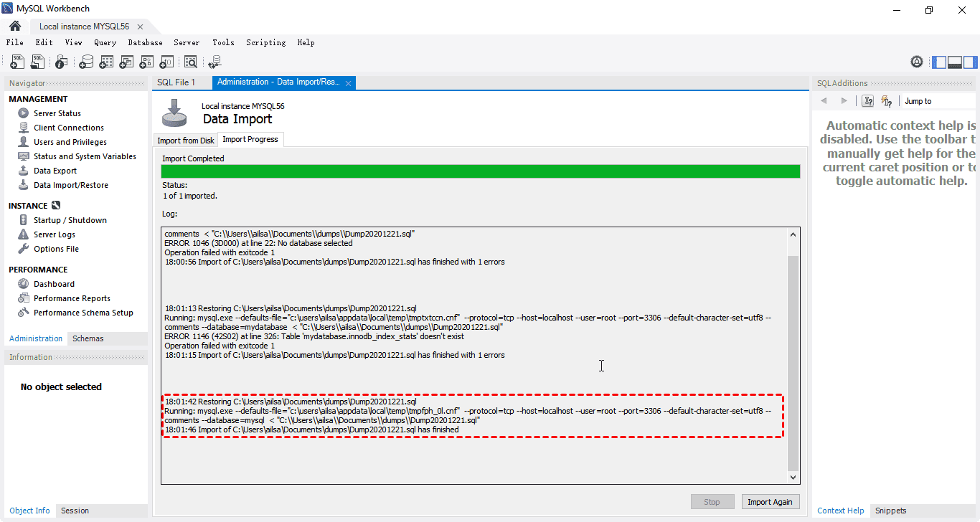Select the Navigator Administration tab
Screen dimensions: 980x522
[x=36, y=338]
